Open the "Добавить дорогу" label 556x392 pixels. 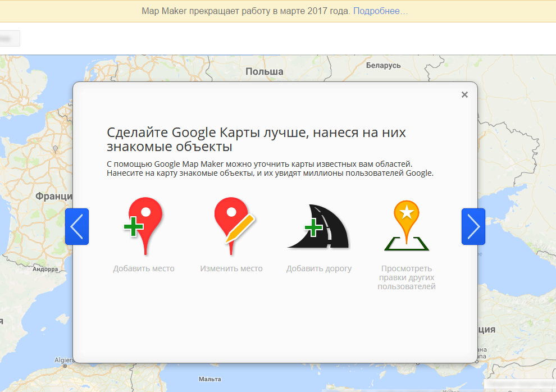pos(319,268)
